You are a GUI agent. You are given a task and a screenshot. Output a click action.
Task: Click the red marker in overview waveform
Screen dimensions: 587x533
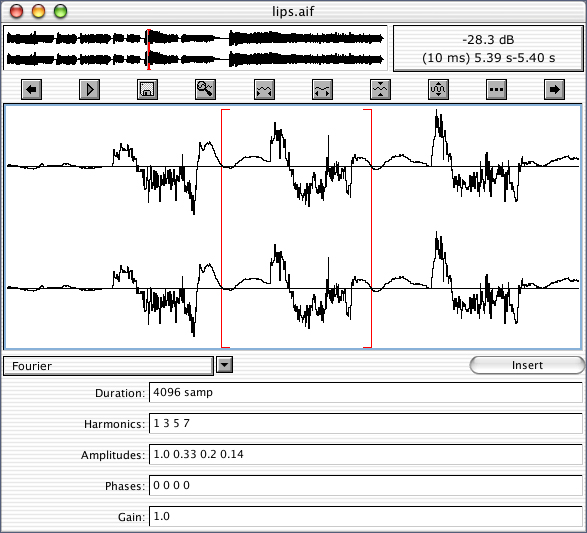149,49
